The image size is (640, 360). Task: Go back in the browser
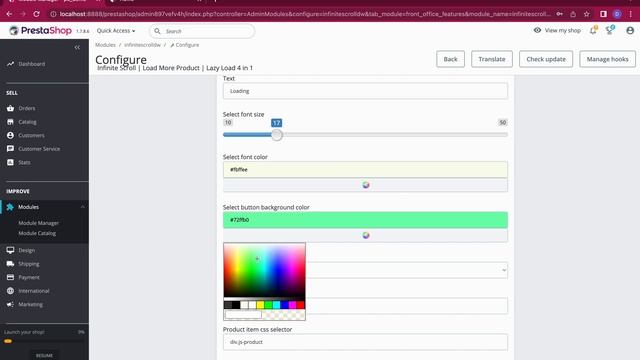click(x=9, y=14)
